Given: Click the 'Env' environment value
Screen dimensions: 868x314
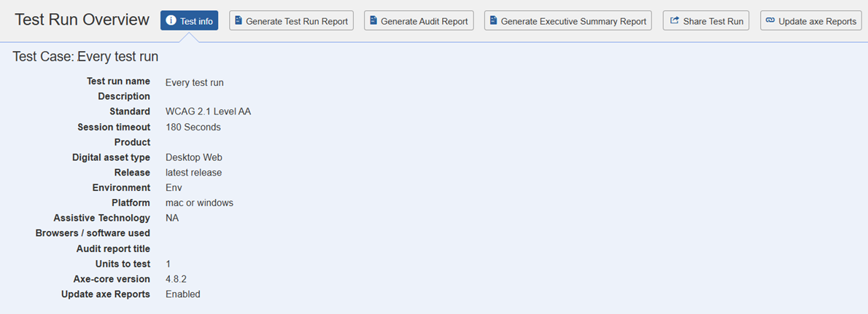Looking at the screenshot, I should [x=174, y=188].
